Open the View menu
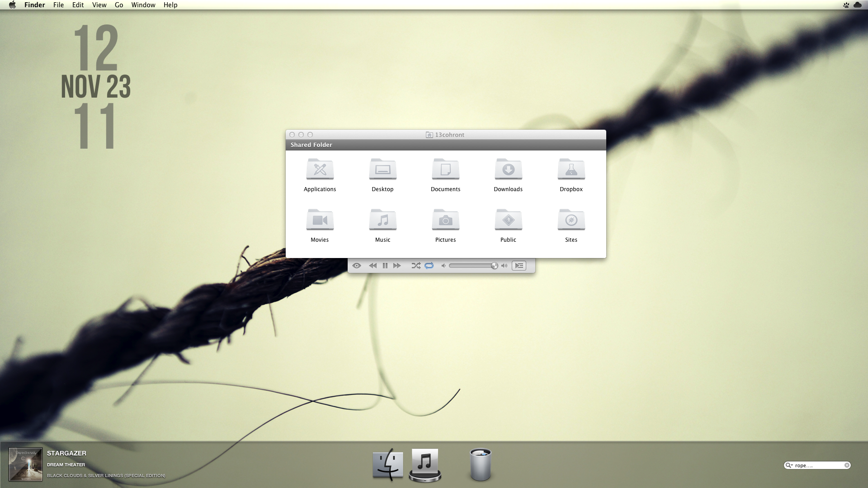Viewport: 868px width, 488px height. click(x=99, y=5)
